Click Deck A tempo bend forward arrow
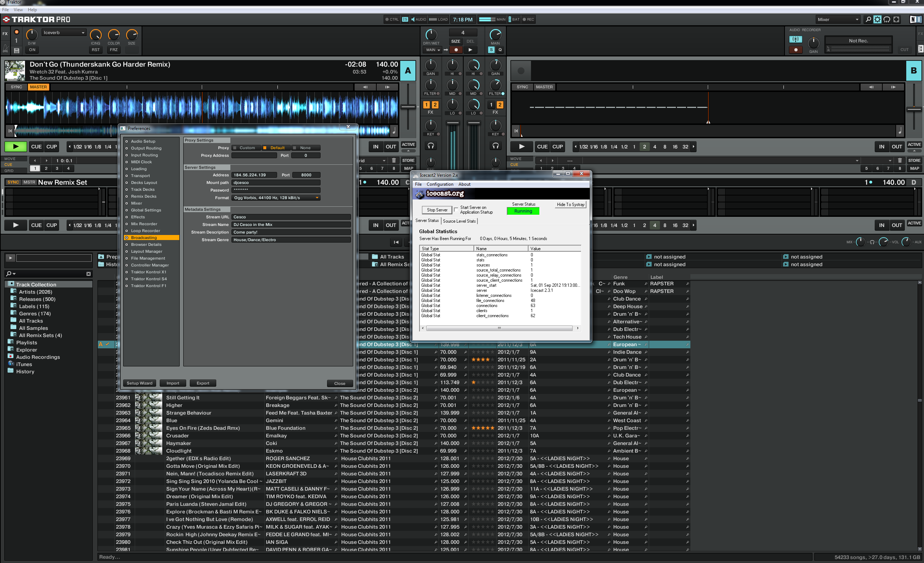 [x=387, y=87]
